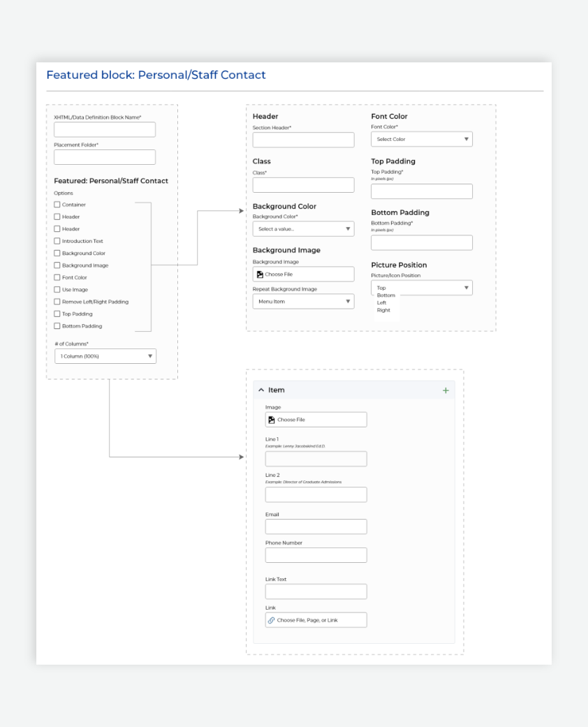Enable the Introduction Text option
588x727 pixels.
(57, 240)
